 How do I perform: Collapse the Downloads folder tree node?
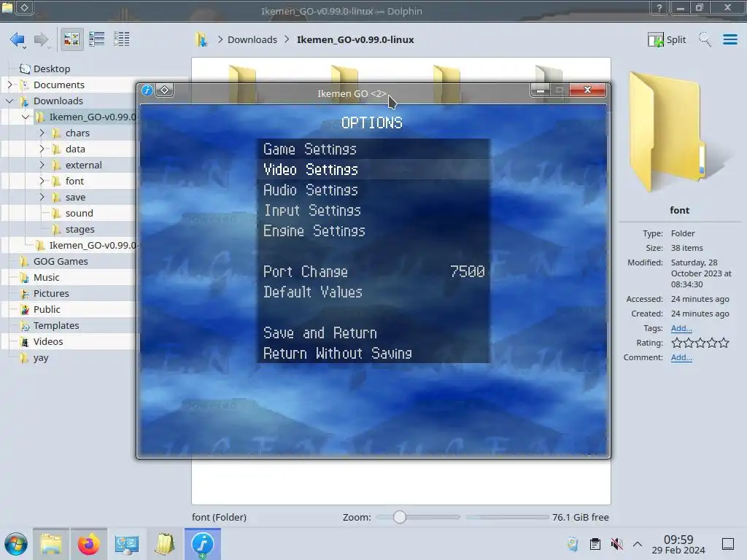click(x=9, y=101)
